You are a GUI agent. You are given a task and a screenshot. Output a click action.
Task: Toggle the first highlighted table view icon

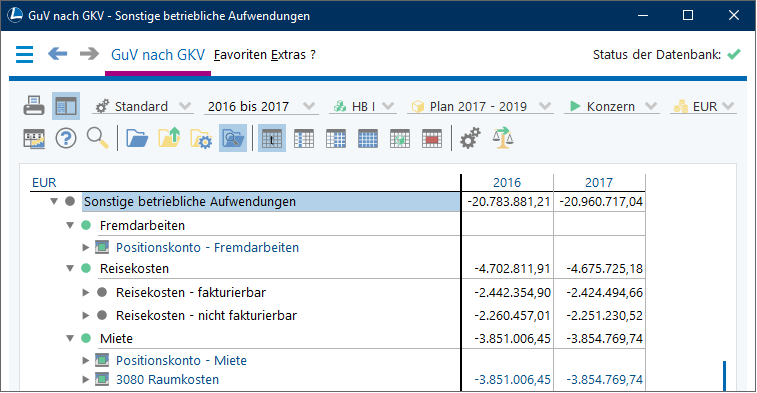pos(272,138)
